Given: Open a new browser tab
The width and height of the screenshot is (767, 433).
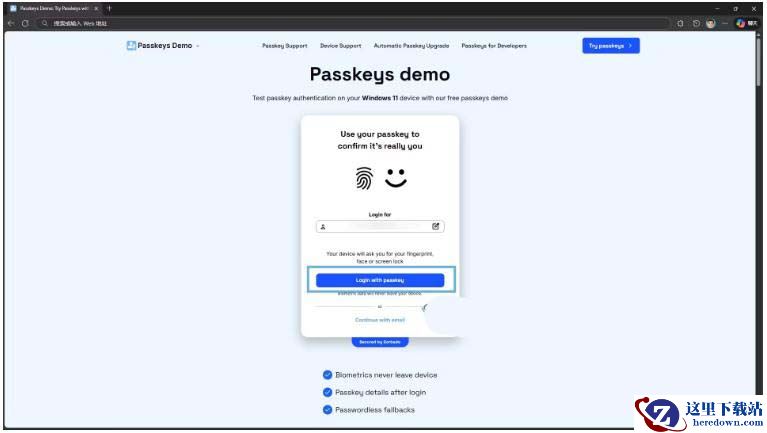Looking at the screenshot, I should pyautogui.click(x=109, y=8).
